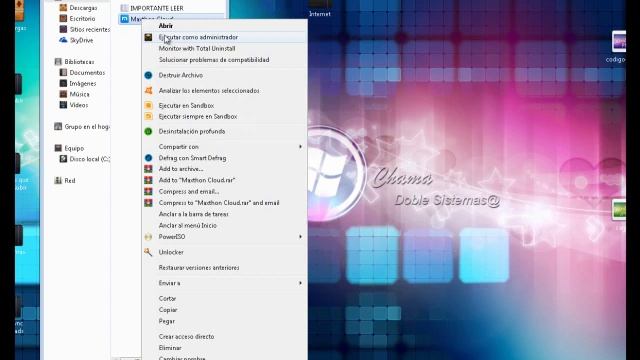Click the Vídeos library icon
This screenshot has height=360, width=640.
click(x=63, y=105)
